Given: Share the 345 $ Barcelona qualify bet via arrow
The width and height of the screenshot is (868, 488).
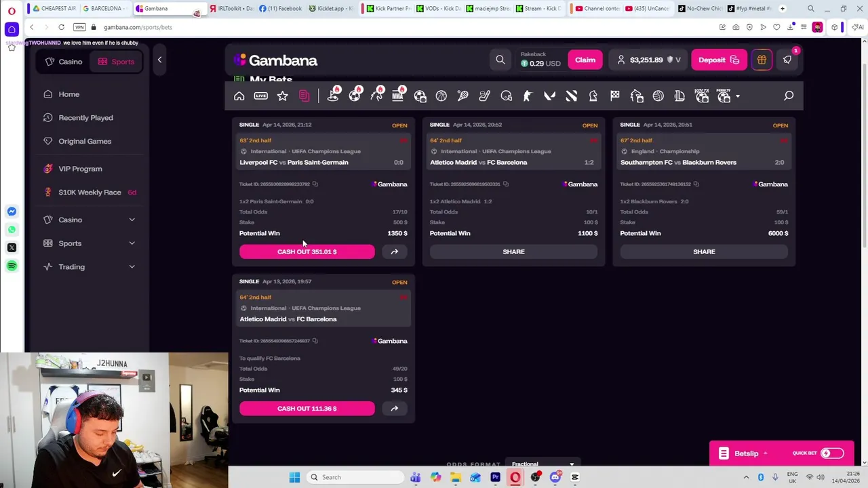Looking at the screenshot, I should 395,409.
